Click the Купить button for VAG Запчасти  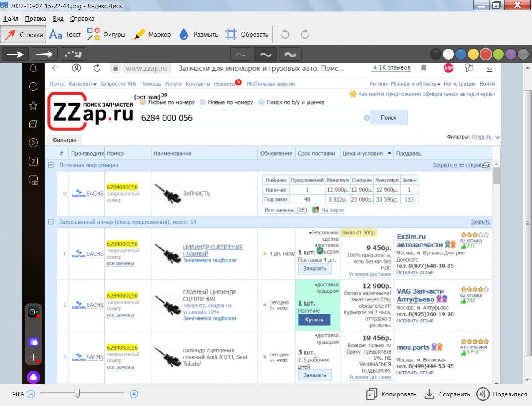[314, 320]
